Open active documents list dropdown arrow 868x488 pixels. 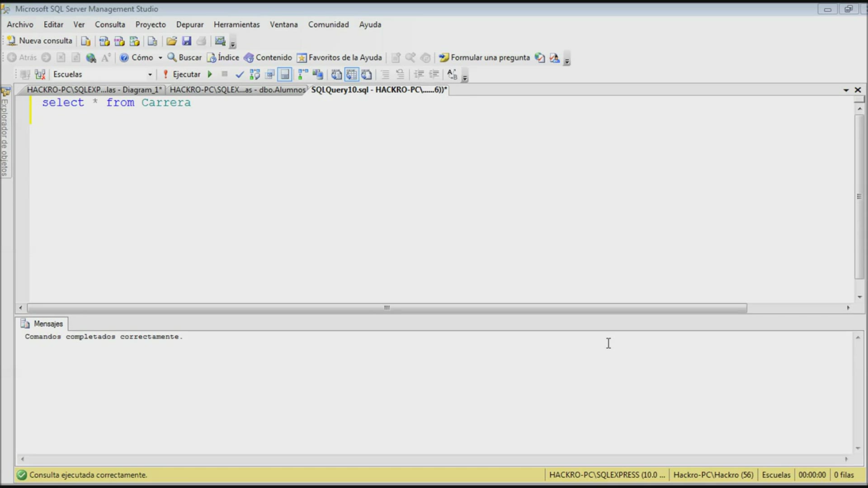846,90
